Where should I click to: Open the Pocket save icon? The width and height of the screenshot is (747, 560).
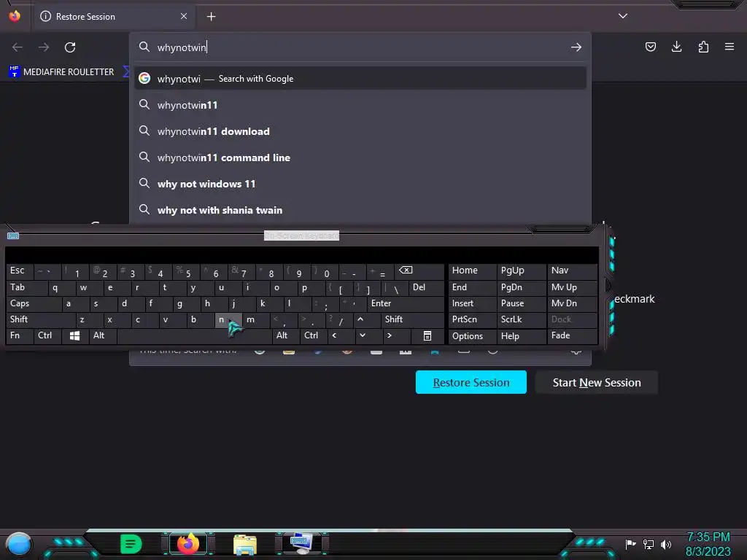coord(650,47)
